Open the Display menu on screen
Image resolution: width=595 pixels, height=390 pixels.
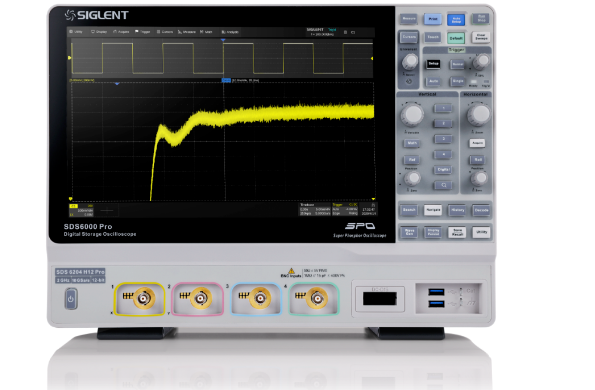(99, 32)
